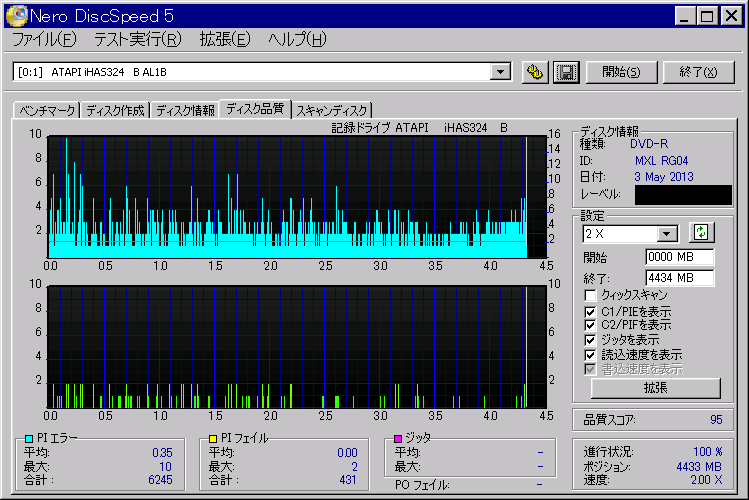Open the 2 X speed dropdown
This screenshot has width=749, height=500.
[667, 234]
